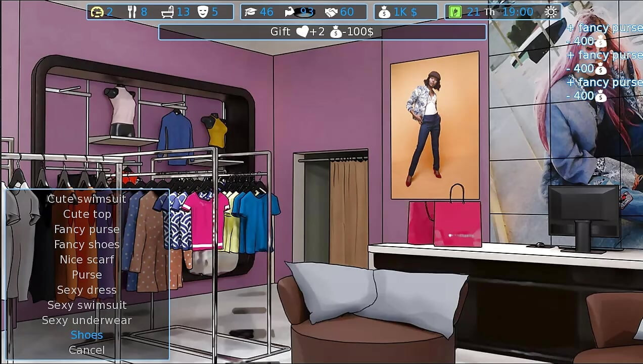Click the money bag icon beside 1K $
This screenshot has width=643, height=364.
(385, 12)
